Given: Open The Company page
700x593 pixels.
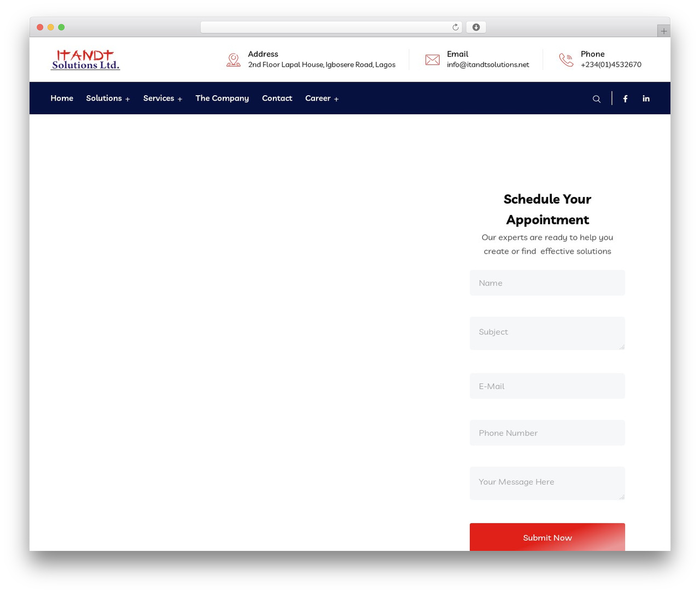Looking at the screenshot, I should pos(222,98).
